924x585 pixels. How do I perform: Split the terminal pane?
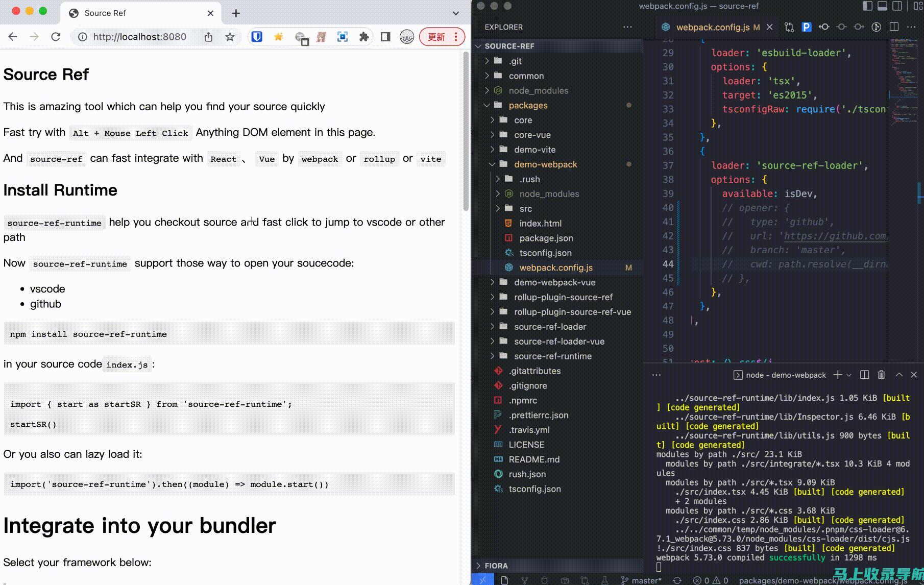(864, 375)
